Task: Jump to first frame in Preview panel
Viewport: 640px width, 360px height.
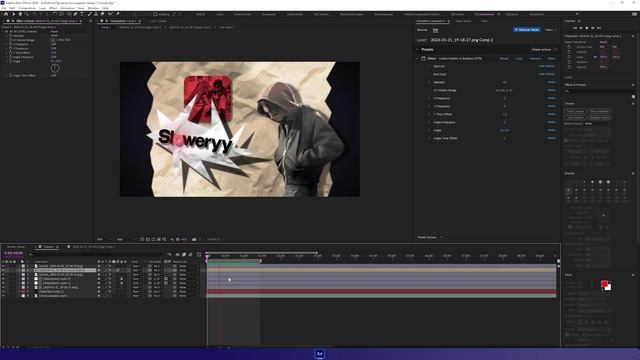Action: (x=575, y=28)
